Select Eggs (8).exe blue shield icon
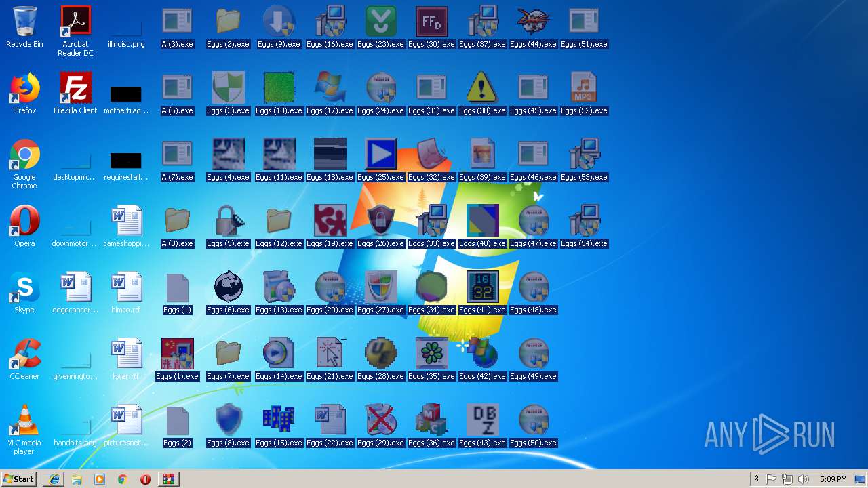Screen dimensions: 868x488 pyautogui.click(x=228, y=420)
